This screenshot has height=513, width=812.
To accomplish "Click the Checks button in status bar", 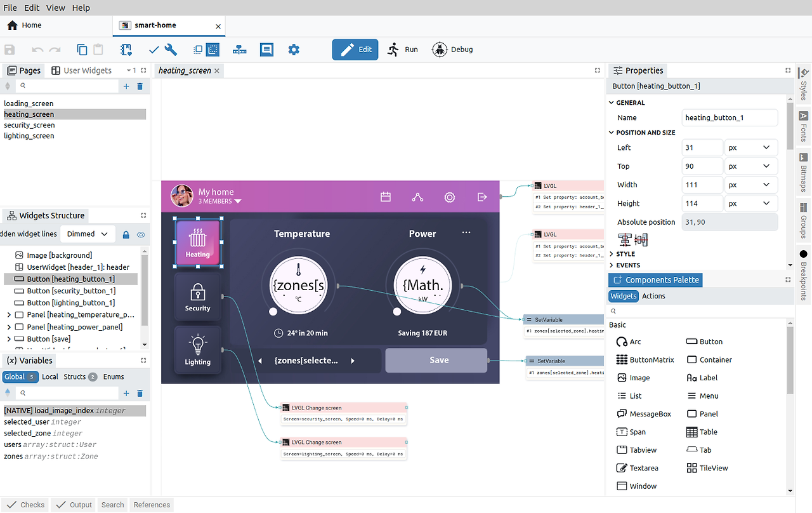I will pos(25,505).
